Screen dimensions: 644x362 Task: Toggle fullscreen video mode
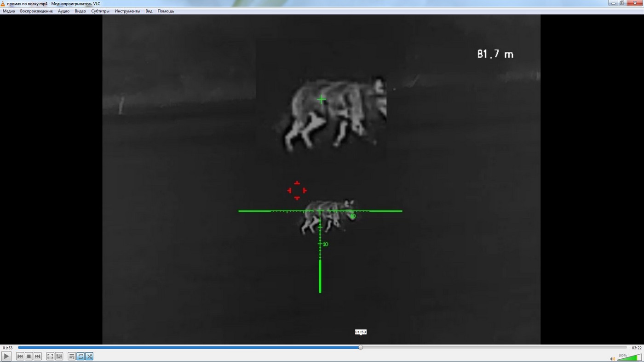pos(50,356)
